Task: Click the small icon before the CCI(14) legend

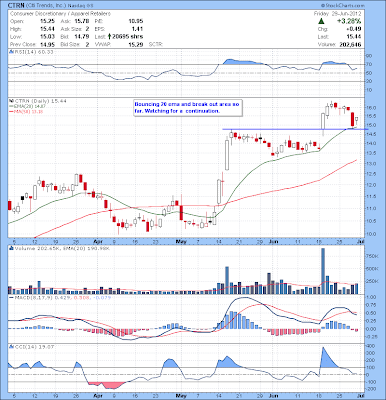Action: tap(11, 347)
